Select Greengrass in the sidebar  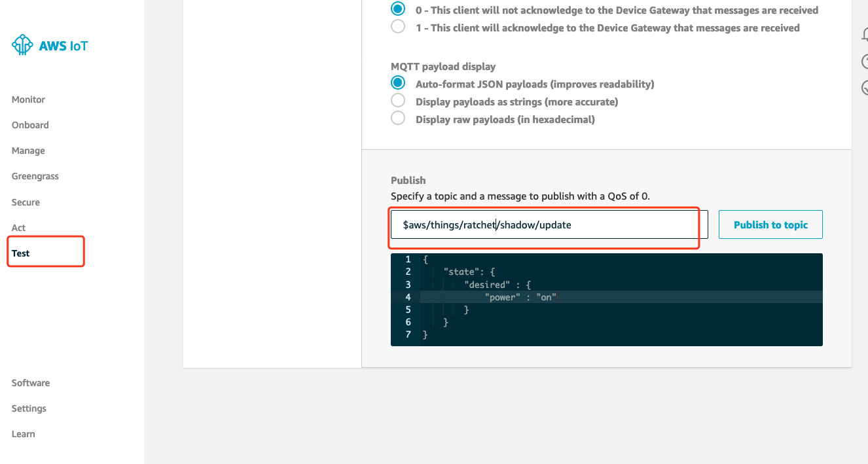coord(35,176)
